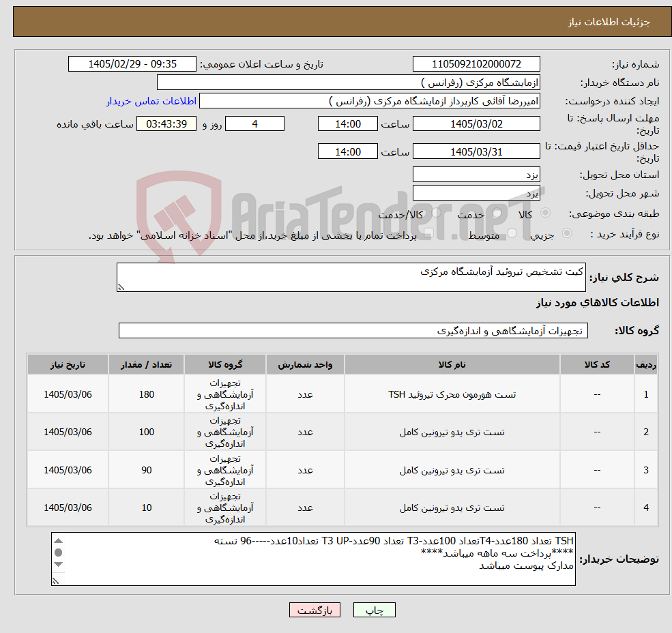Click the ردیف column header

(x=646, y=364)
